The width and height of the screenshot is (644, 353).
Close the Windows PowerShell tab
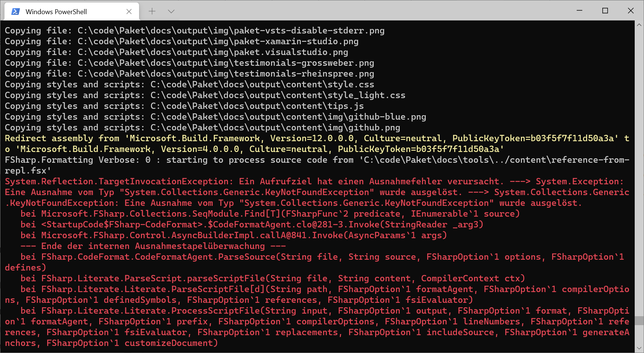[x=129, y=11]
